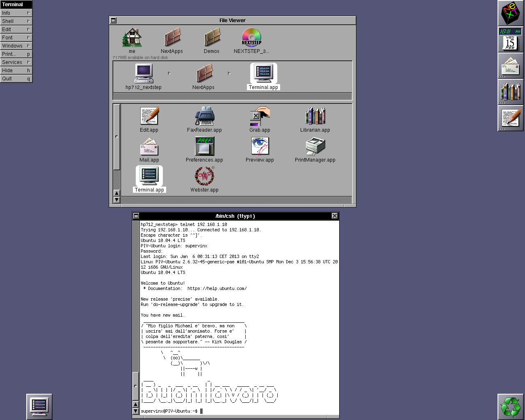The width and height of the screenshot is (525, 420).
Task: Select Terminal.app icon in the file list
Action: (149, 176)
